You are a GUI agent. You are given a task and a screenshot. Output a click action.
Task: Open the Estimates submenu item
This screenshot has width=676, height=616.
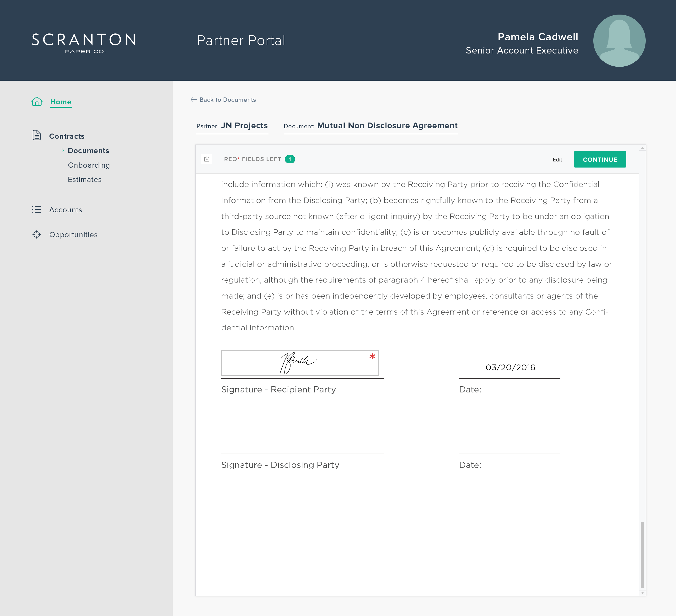point(85,179)
